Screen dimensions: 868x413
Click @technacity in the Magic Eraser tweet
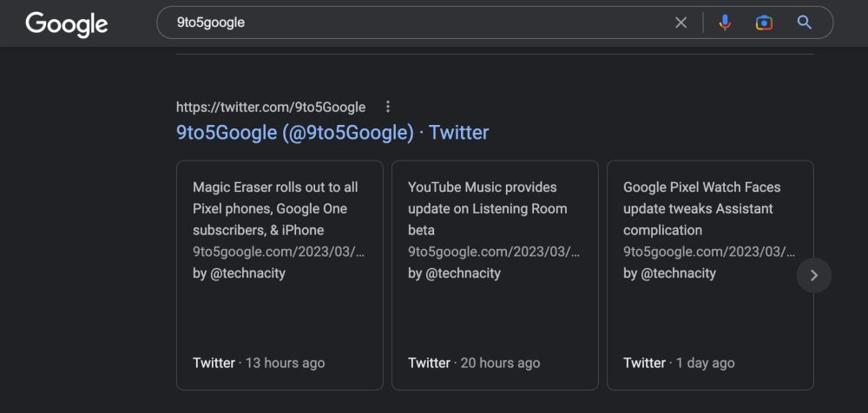coord(247,272)
